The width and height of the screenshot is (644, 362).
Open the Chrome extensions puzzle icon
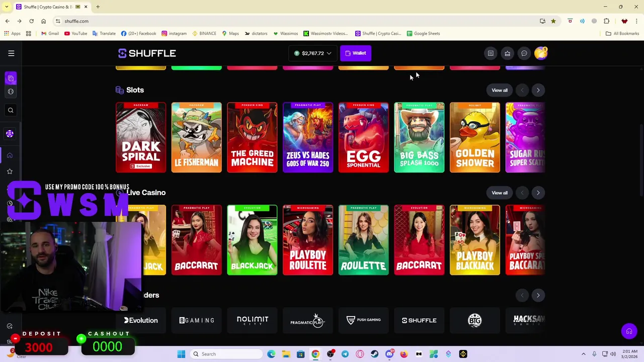tap(606, 21)
